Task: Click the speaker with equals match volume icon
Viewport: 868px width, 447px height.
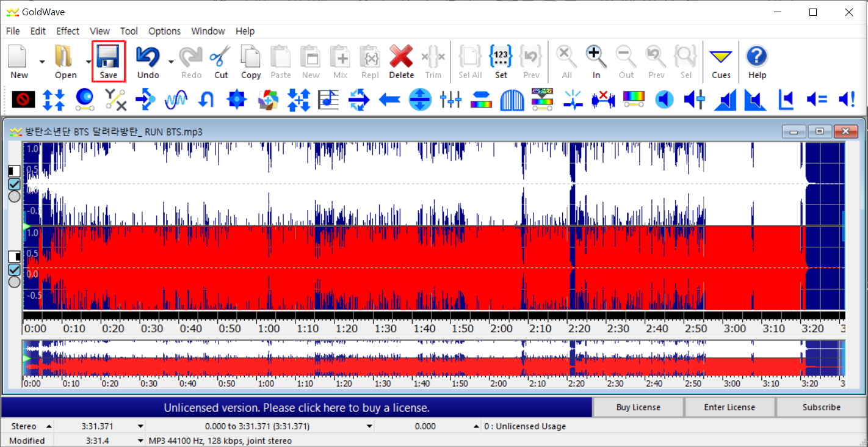Action: coord(817,99)
